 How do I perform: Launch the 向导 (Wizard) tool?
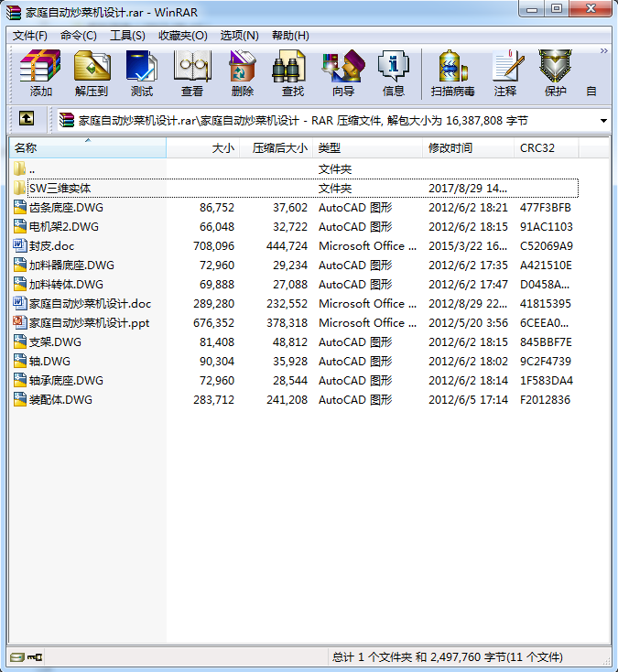point(342,73)
